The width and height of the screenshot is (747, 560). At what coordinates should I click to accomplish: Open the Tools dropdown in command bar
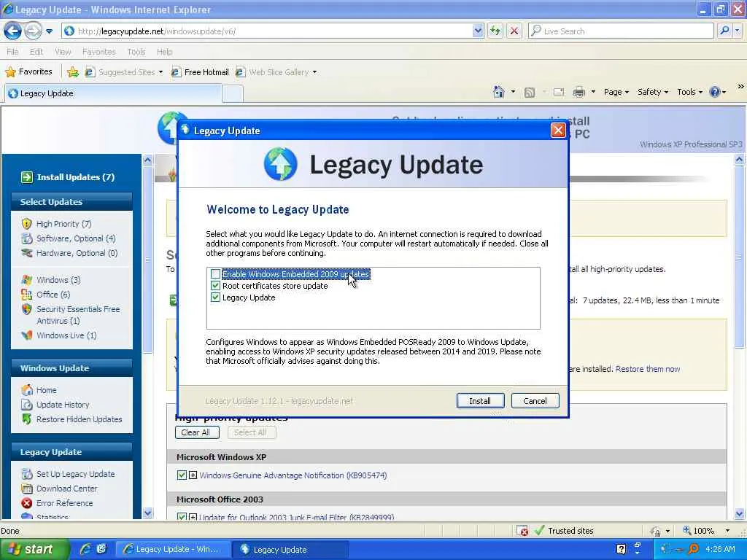[689, 92]
